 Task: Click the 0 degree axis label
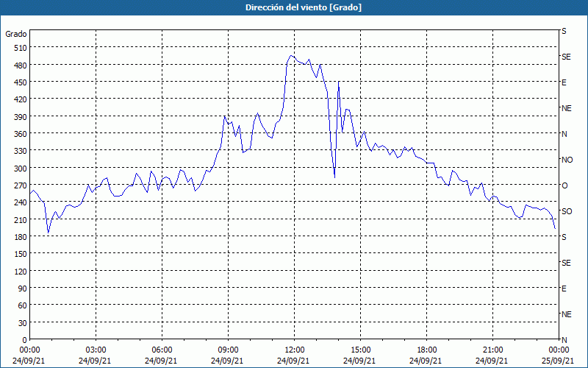point(25,340)
